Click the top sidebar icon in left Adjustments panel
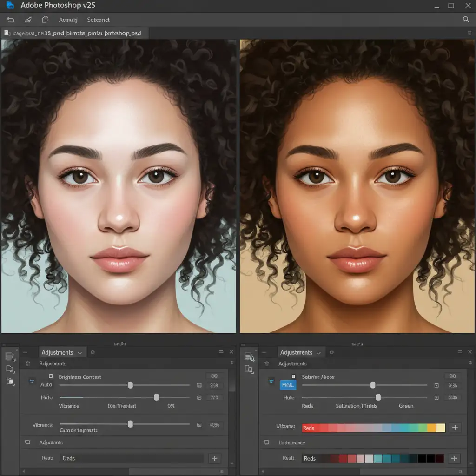This screenshot has height=476, width=476. coord(10,357)
